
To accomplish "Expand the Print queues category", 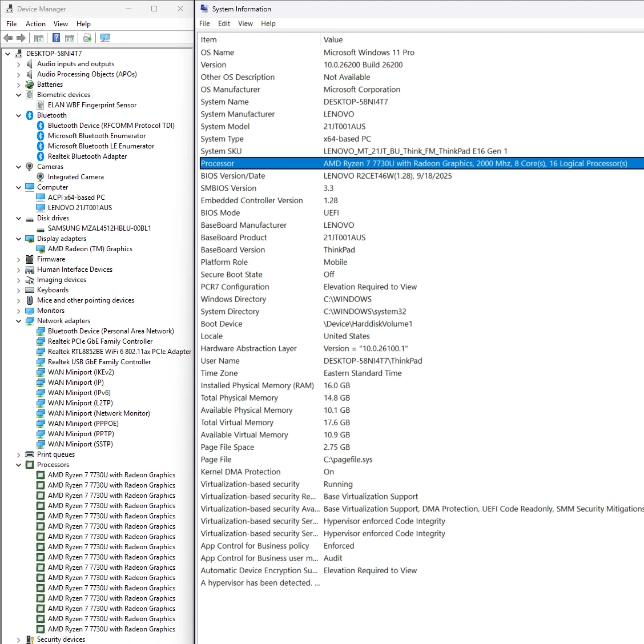I will click(19, 455).
